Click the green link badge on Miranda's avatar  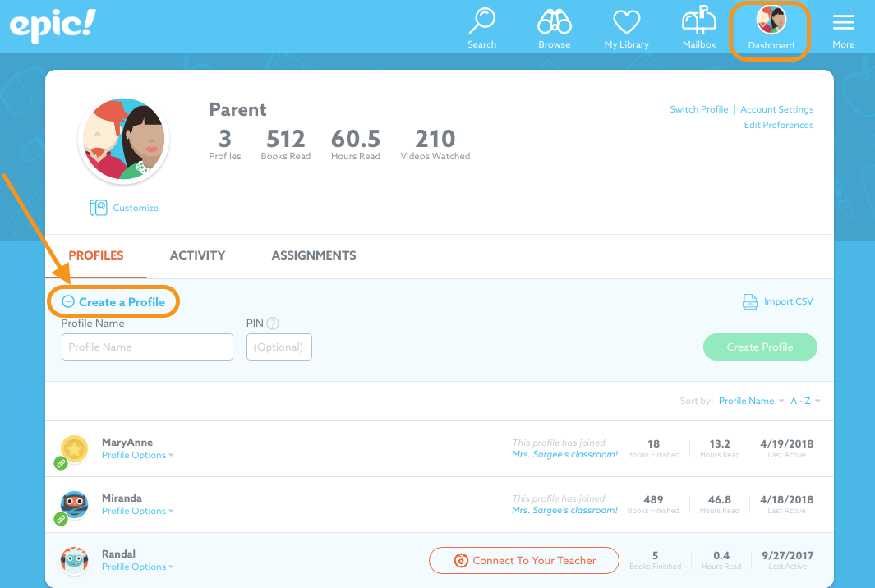click(61, 519)
